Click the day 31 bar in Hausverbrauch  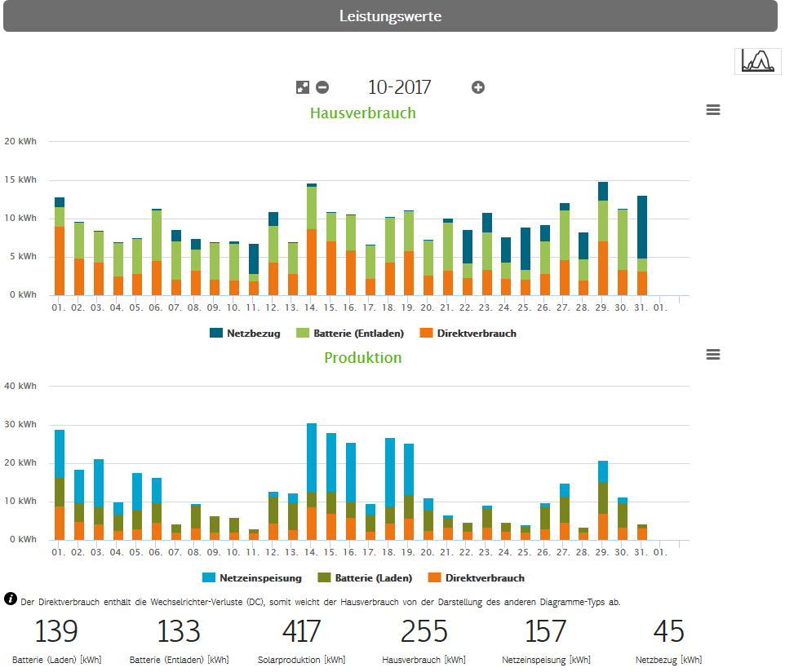(642, 245)
